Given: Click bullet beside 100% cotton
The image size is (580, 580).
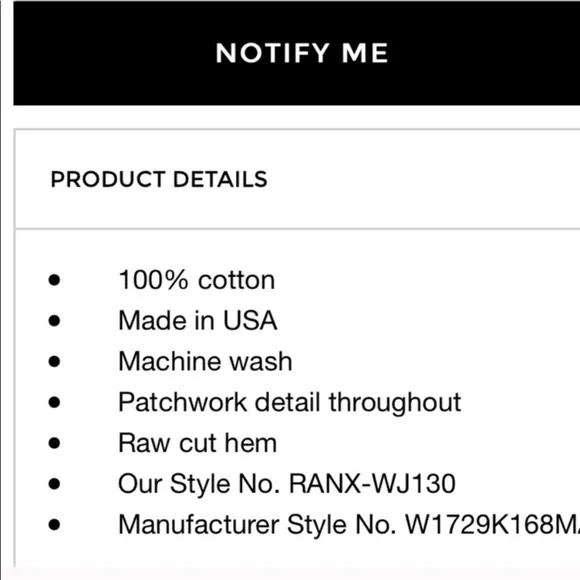Looking at the screenshot, I should click(54, 280).
